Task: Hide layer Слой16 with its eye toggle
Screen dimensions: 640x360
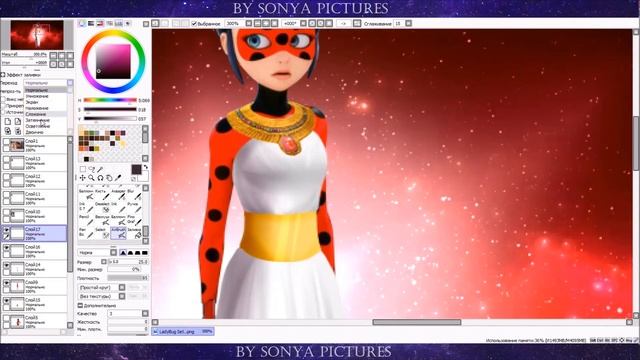Action: (x=6, y=248)
